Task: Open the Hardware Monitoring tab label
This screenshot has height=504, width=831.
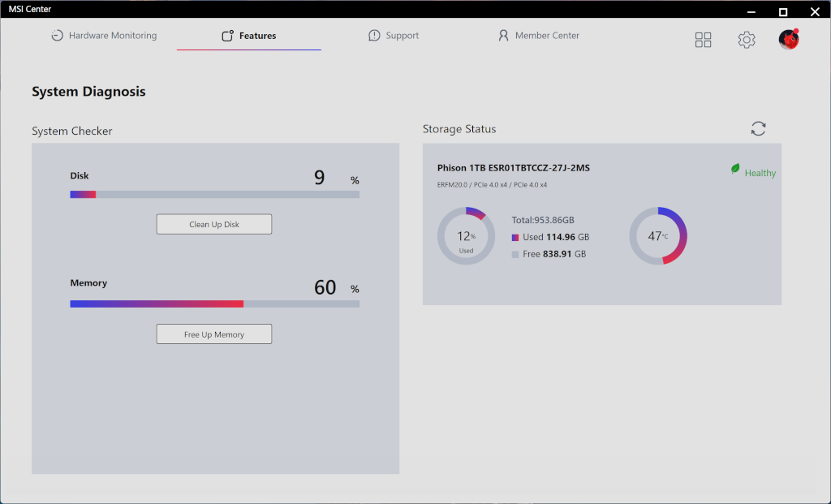Action: 113,36
